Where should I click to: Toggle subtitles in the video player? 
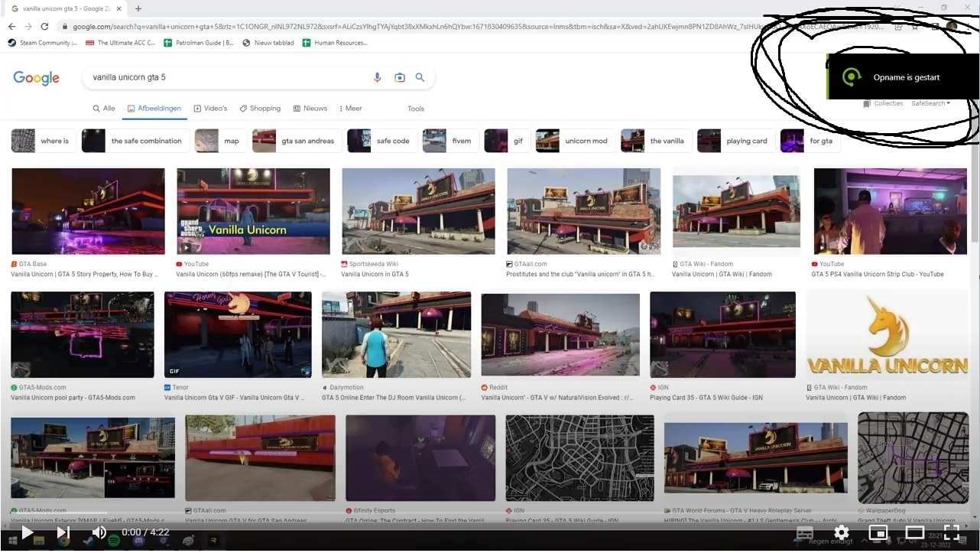(x=805, y=532)
